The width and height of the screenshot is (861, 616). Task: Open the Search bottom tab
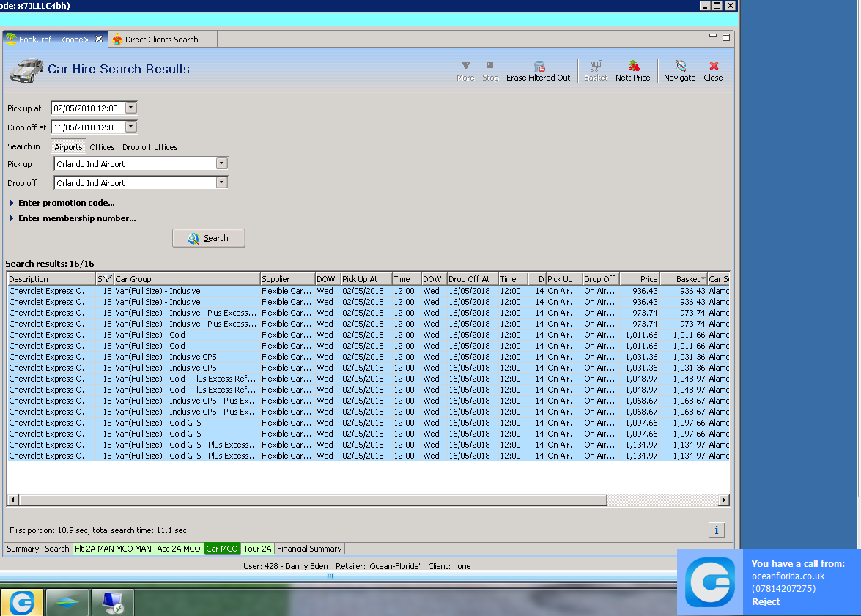coord(57,549)
